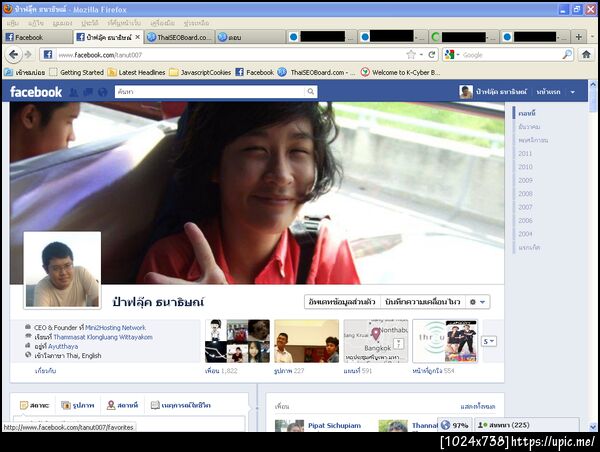Jump to 2004 on the timeline
600x452 pixels.
tap(525, 234)
